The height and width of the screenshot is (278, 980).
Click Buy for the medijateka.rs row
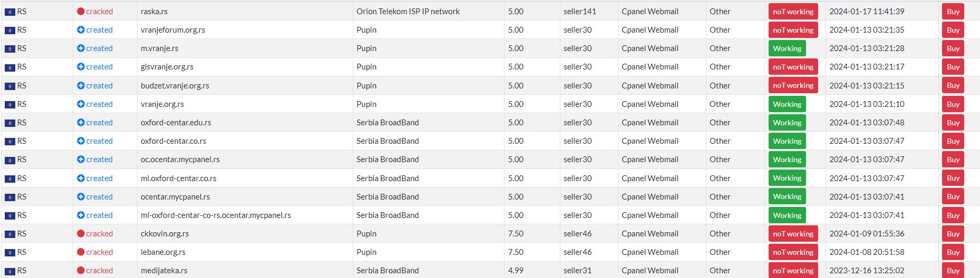click(953, 271)
